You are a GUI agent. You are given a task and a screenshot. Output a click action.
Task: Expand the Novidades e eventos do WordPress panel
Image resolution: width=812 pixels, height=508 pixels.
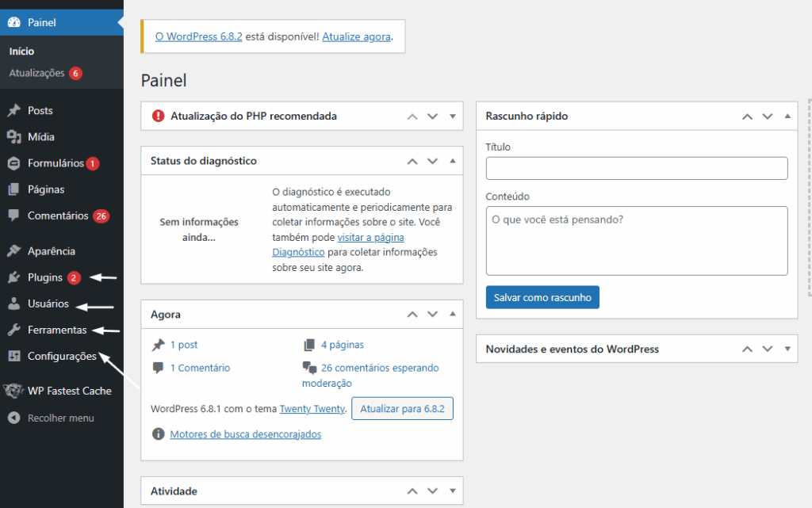coord(787,349)
